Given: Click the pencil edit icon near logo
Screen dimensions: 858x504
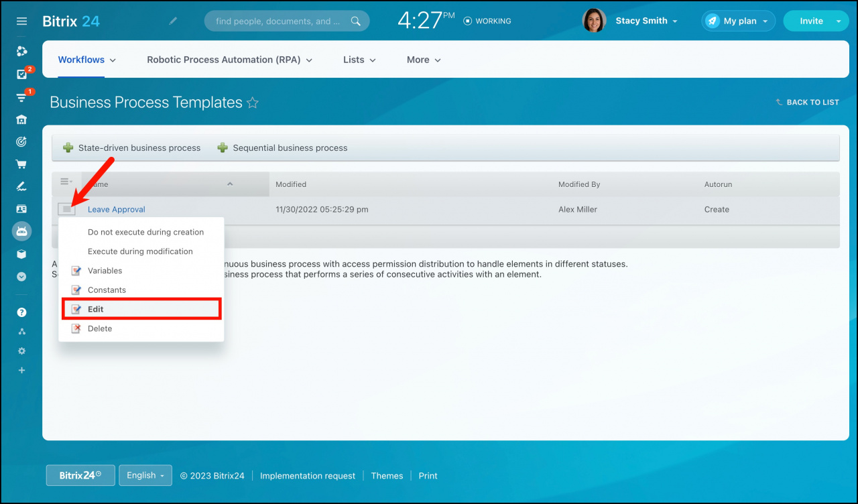Looking at the screenshot, I should pos(173,21).
